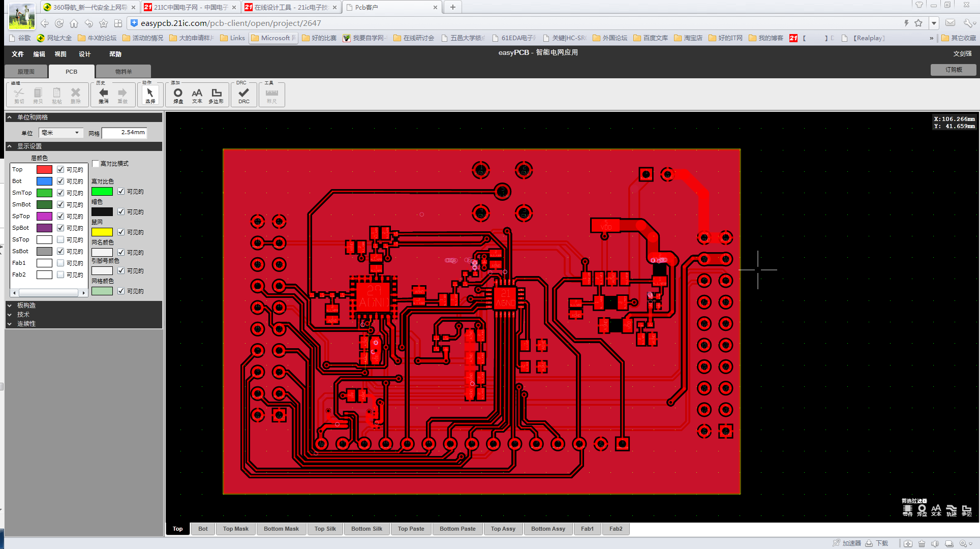Image resolution: width=980 pixels, height=549 pixels.
Task: Enable the 高对比模式 high contrast checkbox
Action: click(x=96, y=164)
